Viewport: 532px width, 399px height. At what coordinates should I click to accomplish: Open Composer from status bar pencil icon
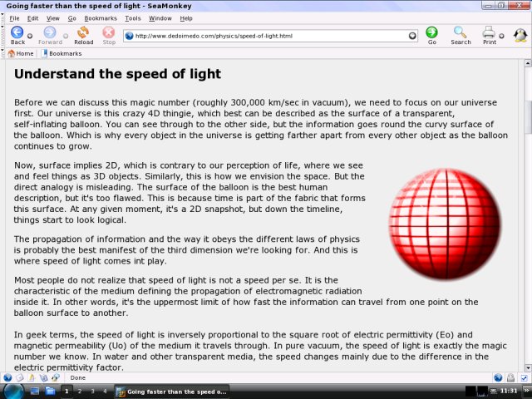(32, 377)
